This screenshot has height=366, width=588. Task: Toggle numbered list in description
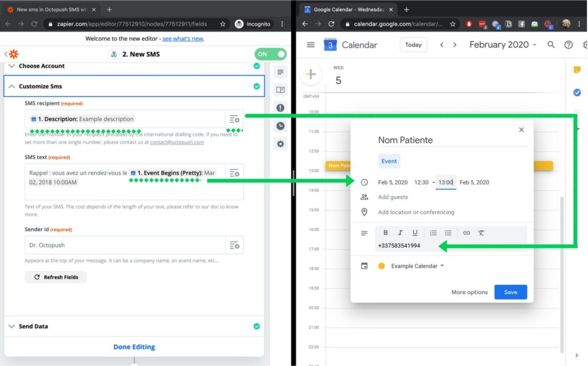point(433,233)
